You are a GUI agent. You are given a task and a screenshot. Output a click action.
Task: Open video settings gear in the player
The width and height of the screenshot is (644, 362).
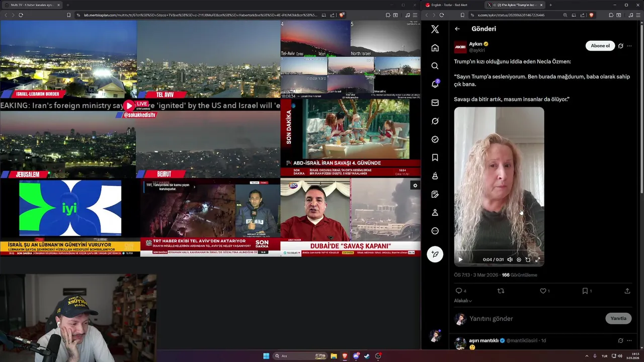[519, 259]
